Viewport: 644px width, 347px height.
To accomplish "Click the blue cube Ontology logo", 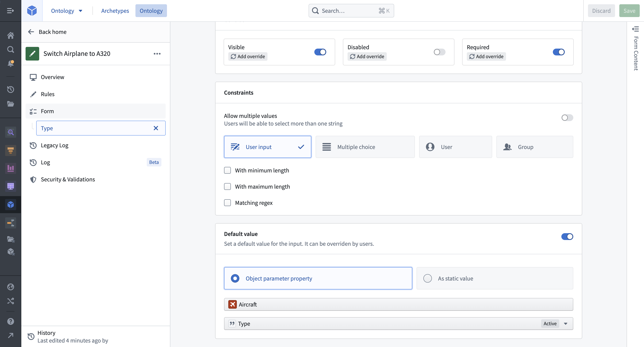I will click(x=32, y=10).
